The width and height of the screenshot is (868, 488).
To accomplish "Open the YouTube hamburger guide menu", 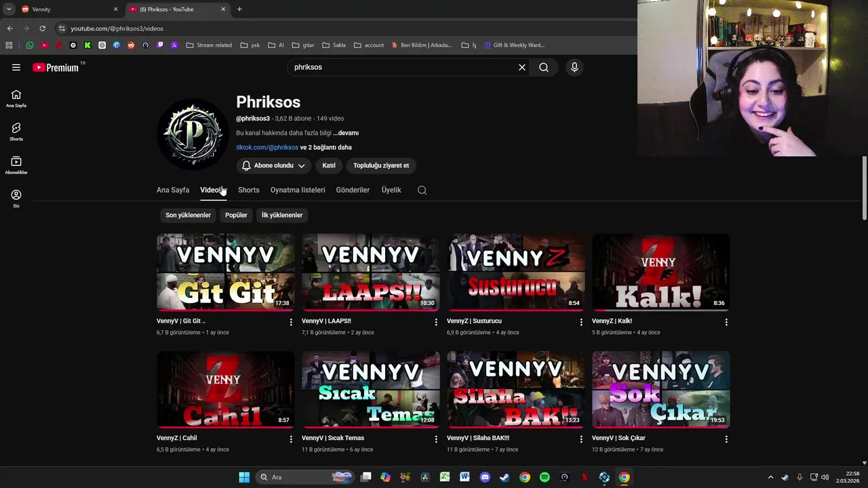I will pos(16,67).
